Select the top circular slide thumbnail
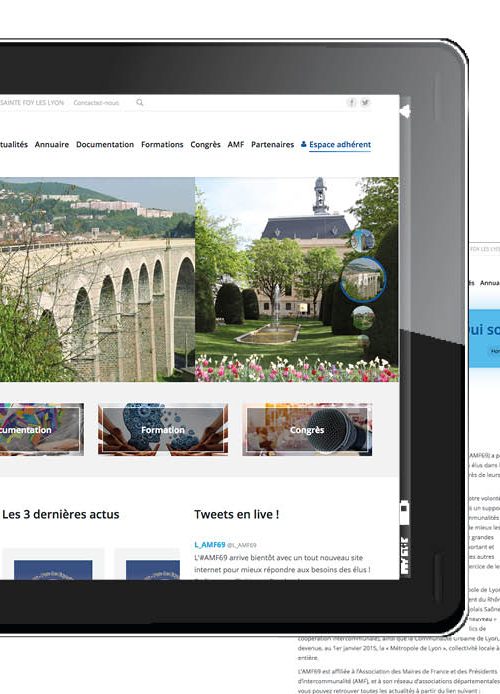500x694 pixels. (x=363, y=240)
